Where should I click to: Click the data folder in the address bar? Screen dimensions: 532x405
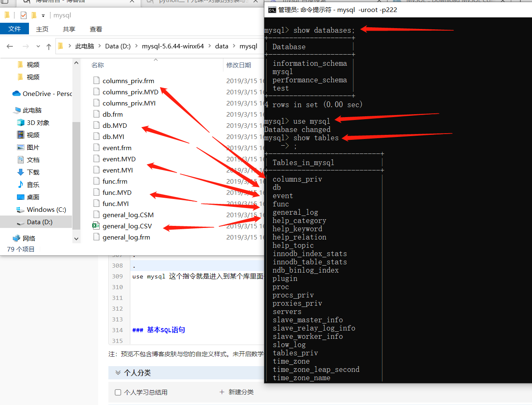pos(222,46)
